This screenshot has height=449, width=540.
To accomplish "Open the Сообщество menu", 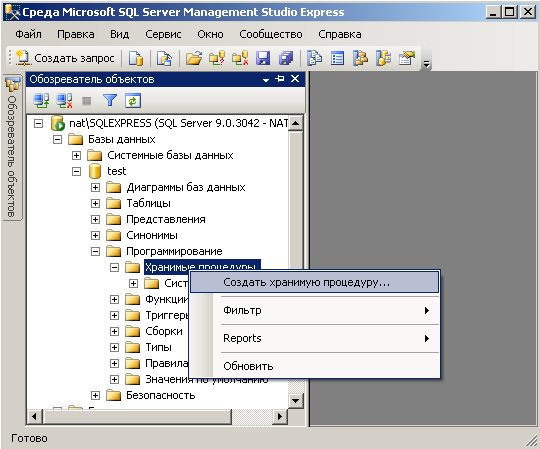I will 271,34.
